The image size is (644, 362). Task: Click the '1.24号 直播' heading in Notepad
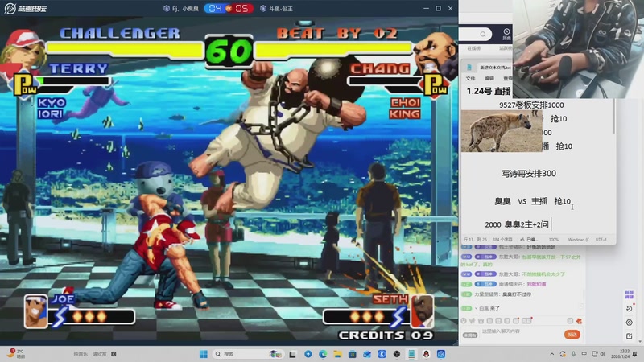click(x=489, y=91)
